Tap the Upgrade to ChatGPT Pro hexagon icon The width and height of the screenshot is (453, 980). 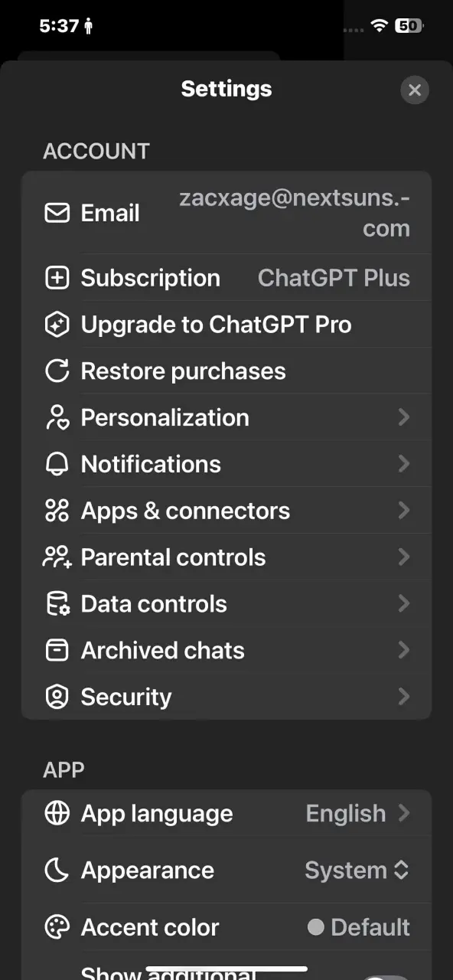[57, 325]
